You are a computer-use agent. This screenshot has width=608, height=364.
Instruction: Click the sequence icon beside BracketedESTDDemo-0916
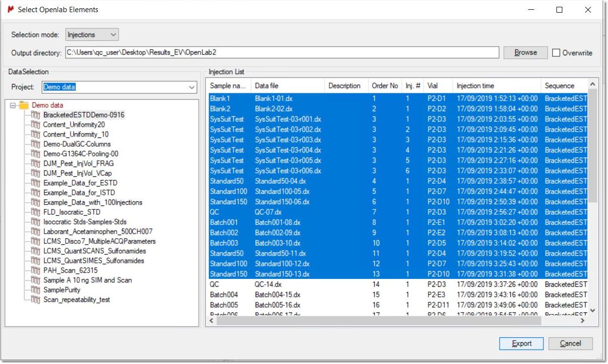[x=35, y=115]
